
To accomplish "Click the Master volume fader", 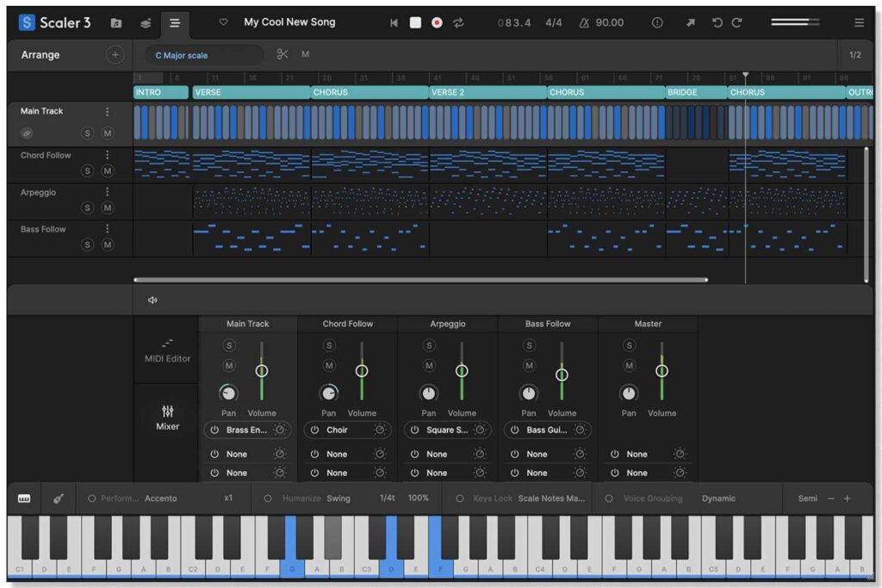I will pos(661,371).
